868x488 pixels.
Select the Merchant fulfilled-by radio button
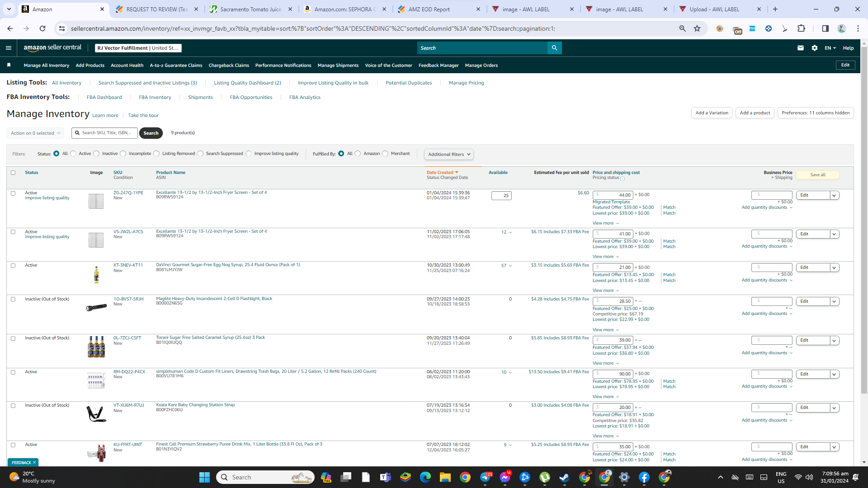385,154
